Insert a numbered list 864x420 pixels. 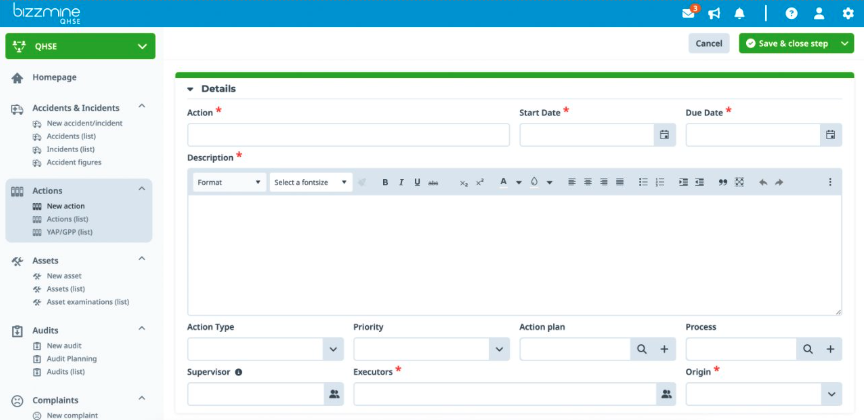[x=660, y=182]
